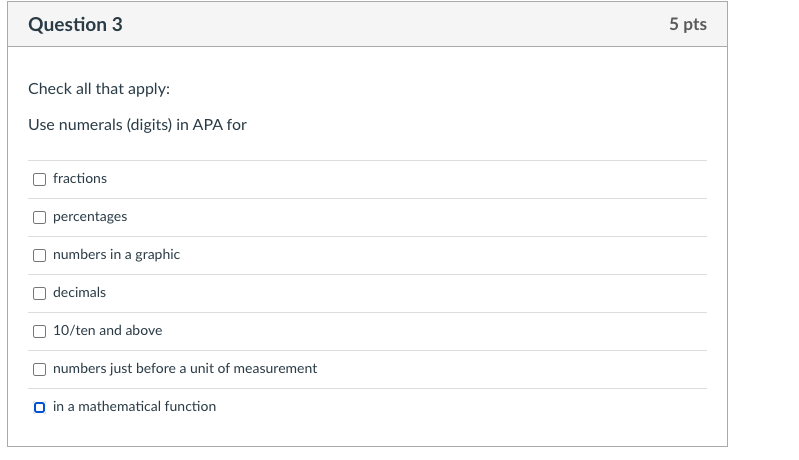Toggle in a mathematical function checkbox
The height and width of the screenshot is (460, 799).
(x=39, y=408)
